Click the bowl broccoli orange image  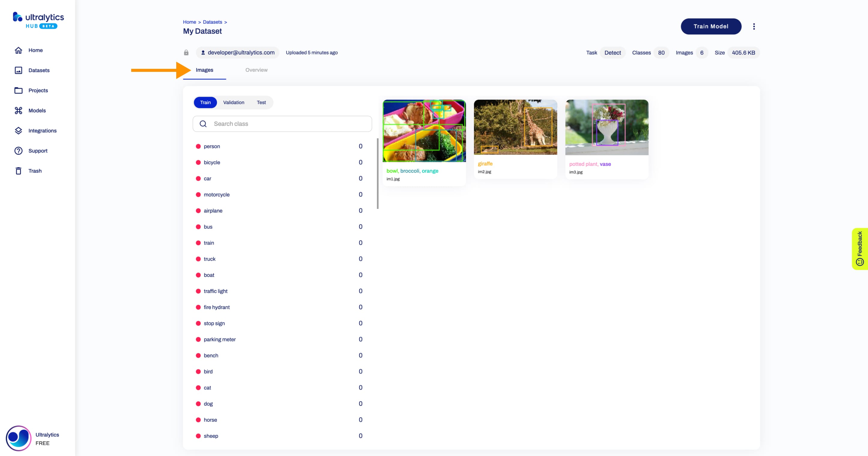coord(424,130)
